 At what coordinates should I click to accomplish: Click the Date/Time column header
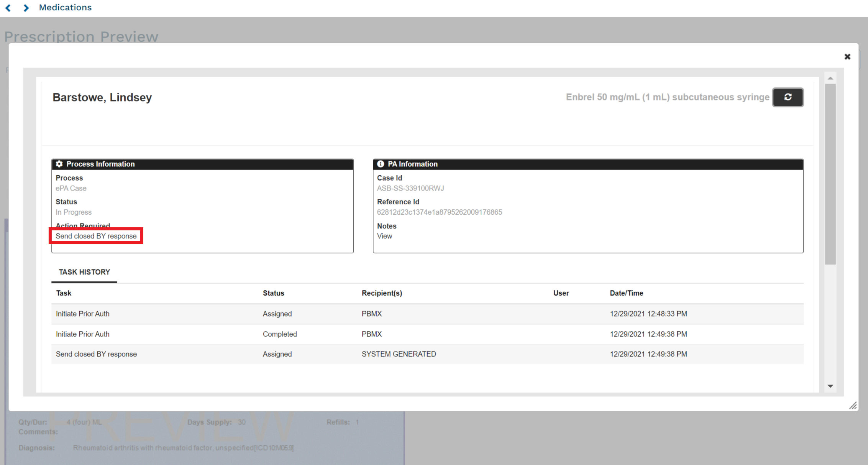(x=626, y=293)
